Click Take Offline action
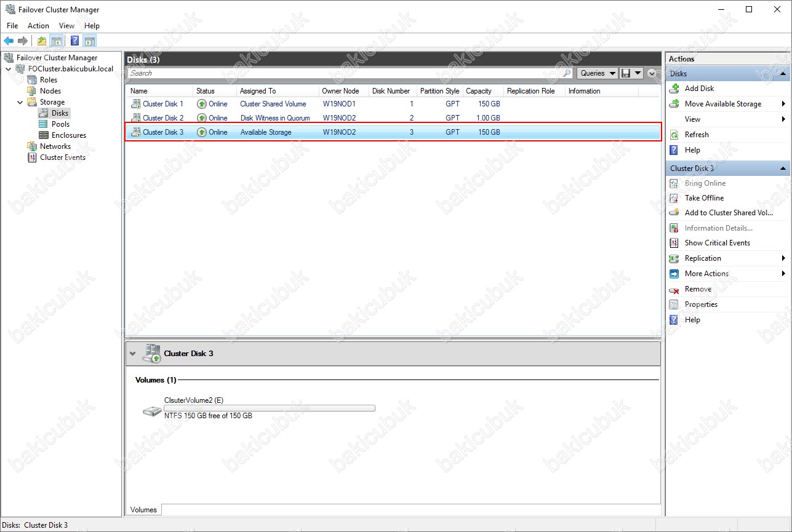792x532 pixels. (704, 198)
